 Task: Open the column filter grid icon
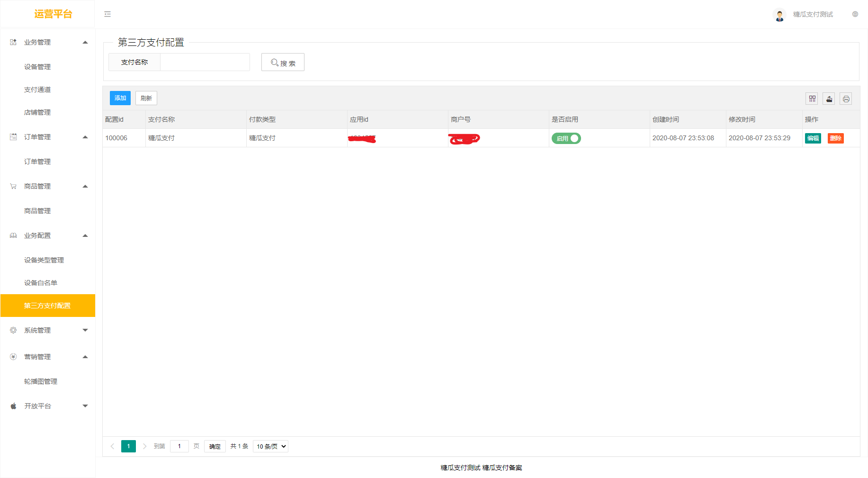(x=812, y=99)
